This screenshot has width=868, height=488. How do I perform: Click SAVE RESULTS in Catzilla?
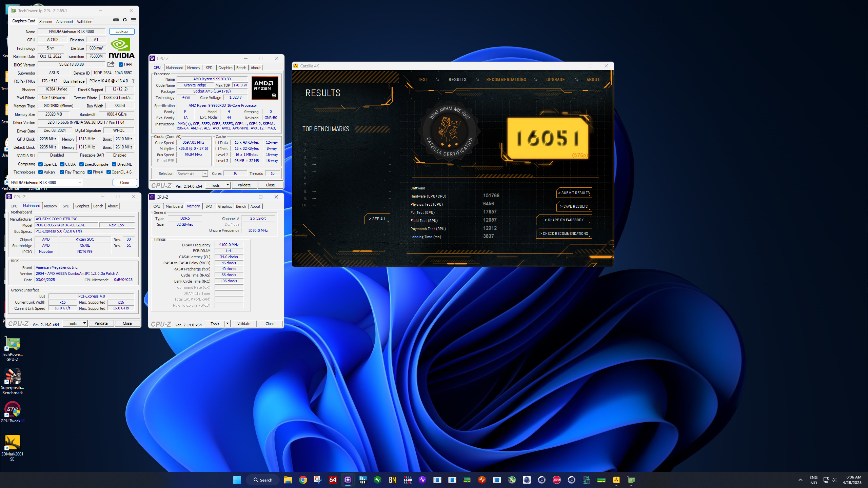[x=574, y=206]
